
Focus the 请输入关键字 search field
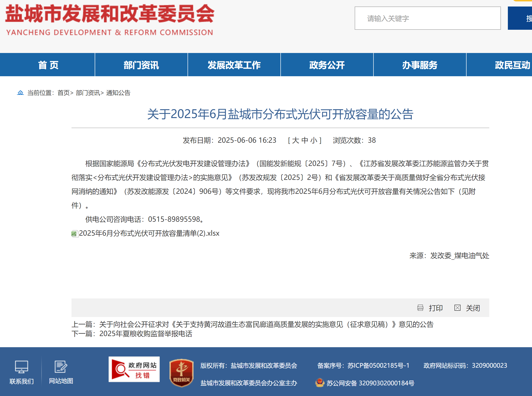click(428, 18)
